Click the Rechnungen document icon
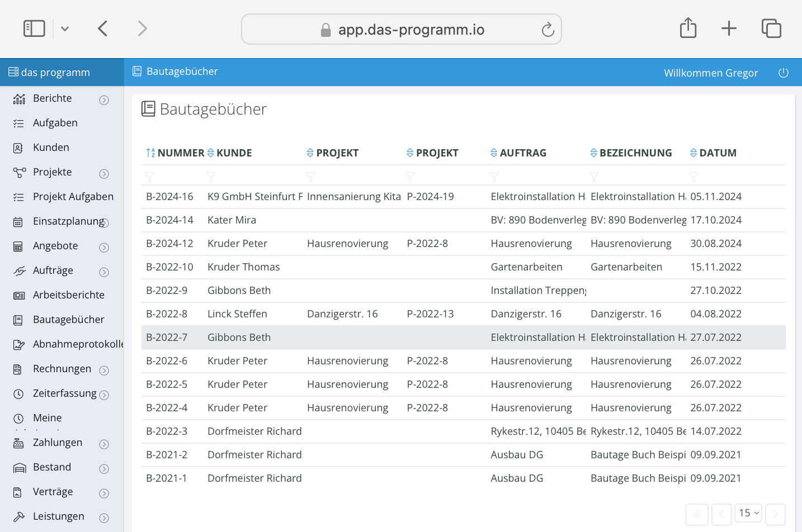Screen dimensions: 802x532 click(x=18, y=369)
